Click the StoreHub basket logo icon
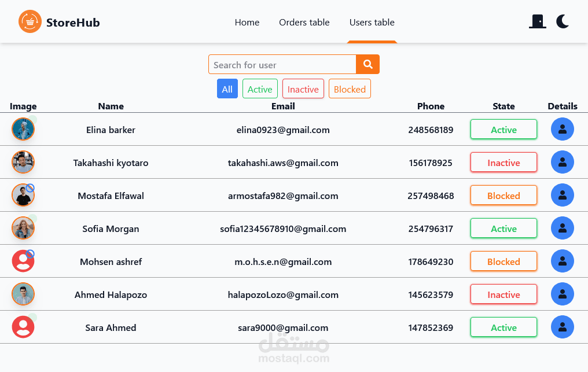Screen dimensions: 588x372 [x=30, y=22]
